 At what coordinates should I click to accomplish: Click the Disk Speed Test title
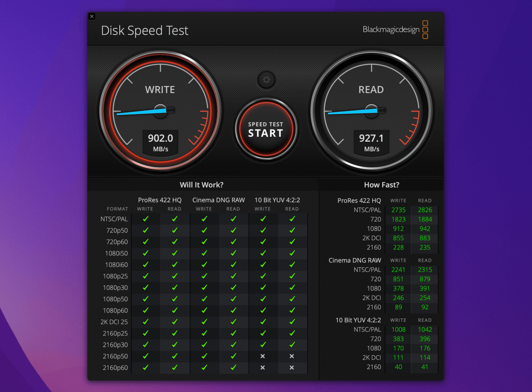(x=145, y=30)
